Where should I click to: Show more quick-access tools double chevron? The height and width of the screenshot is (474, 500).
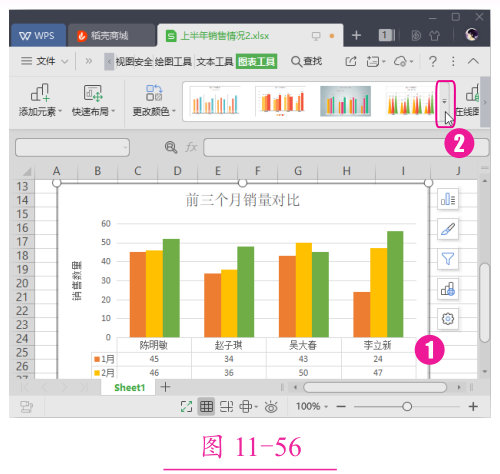point(88,61)
